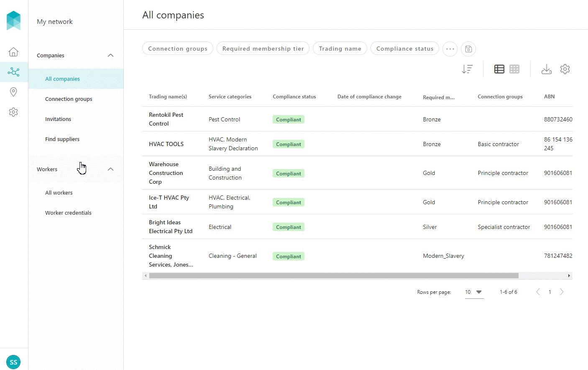Open table settings gear icon
Image resolution: width=588 pixels, height=370 pixels.
coord(565,69)
